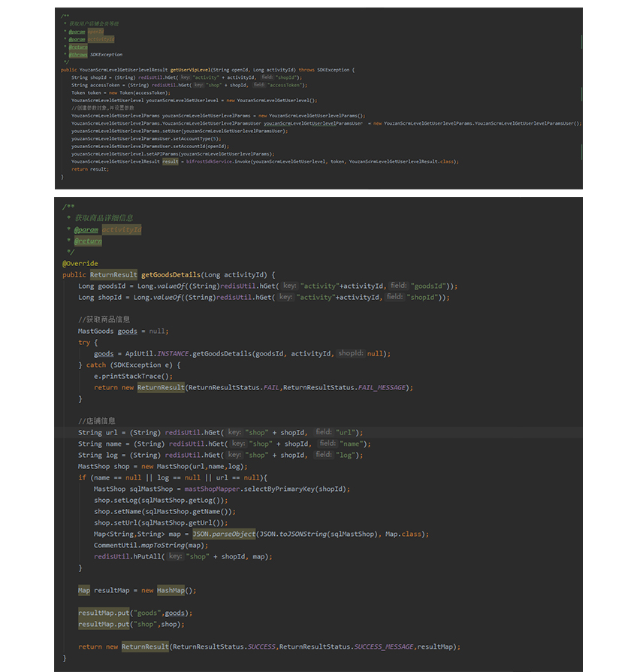Click the "url" field string literal
The image size is (637, 672).
(348, 433)
